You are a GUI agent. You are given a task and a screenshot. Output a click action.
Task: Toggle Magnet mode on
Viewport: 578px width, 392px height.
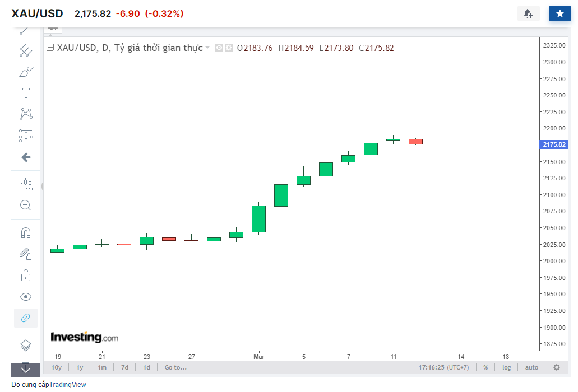pos(26,232)
